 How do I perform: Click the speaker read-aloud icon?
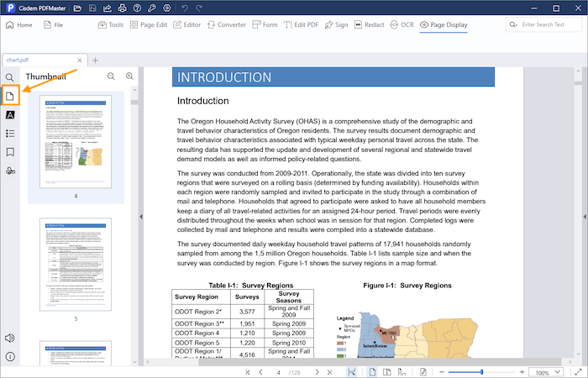point(10,338)
